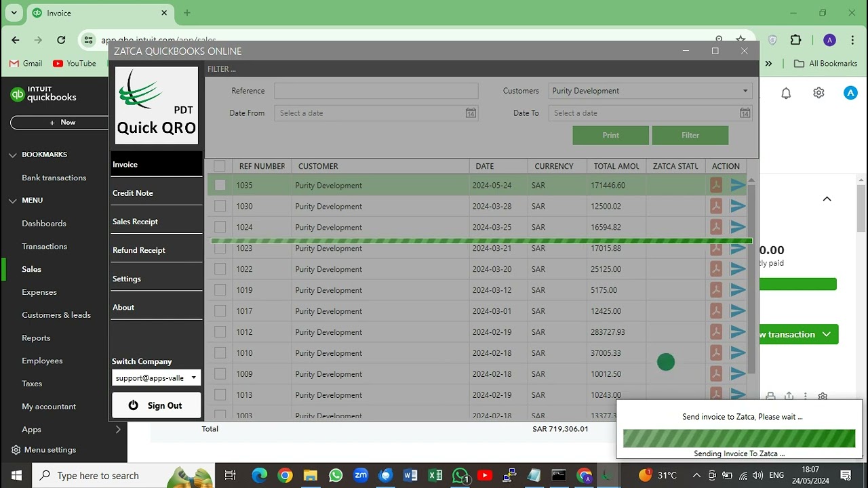Select the Invoice section
This screenshot has width=868, height=488.
click(157, 164)
